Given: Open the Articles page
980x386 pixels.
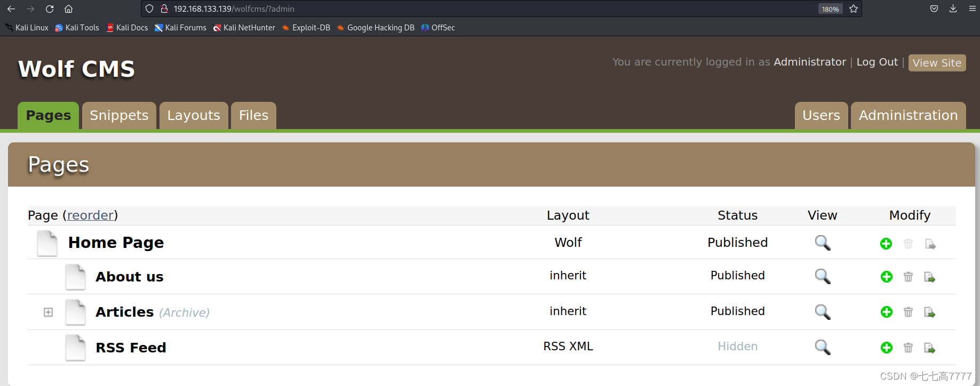Looking at the screenshot, I should point(124,312).
